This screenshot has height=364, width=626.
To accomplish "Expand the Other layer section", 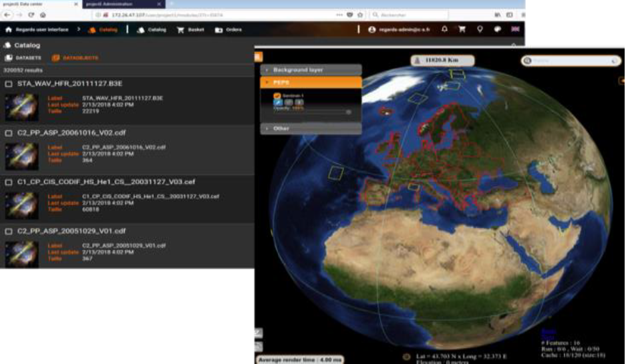I will click(x=311, y=128).
